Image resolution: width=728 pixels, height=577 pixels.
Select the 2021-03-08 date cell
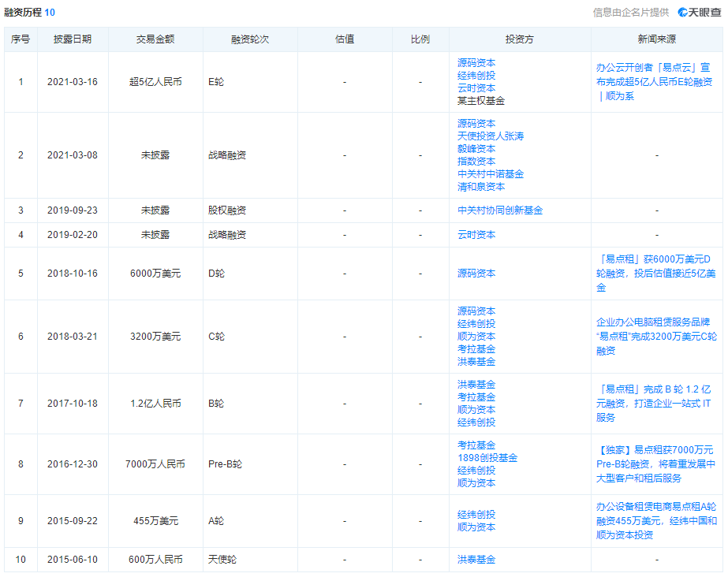[73, 155]
